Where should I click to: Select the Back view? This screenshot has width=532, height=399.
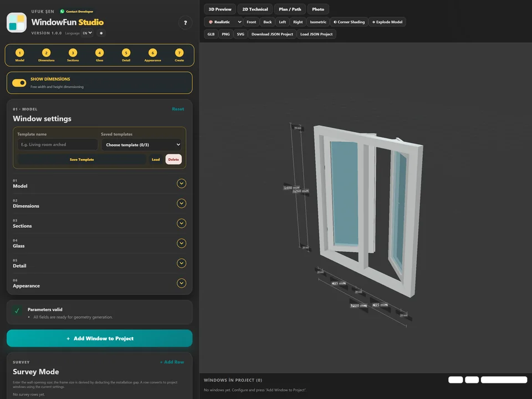pyautogui.click(x=267, y=22)
